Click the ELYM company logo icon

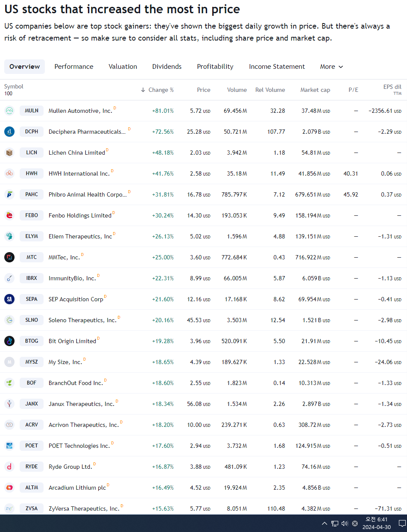(9, 236)
